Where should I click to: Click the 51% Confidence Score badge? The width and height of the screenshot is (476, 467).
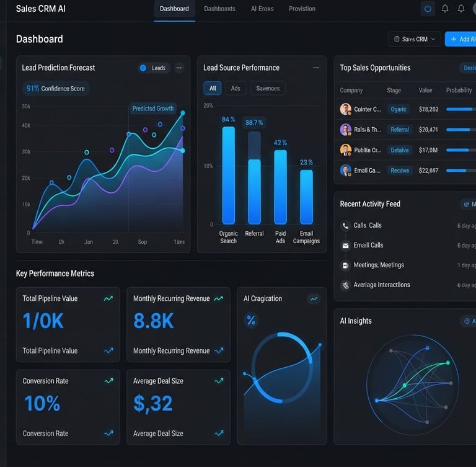[x=56, y=89]
